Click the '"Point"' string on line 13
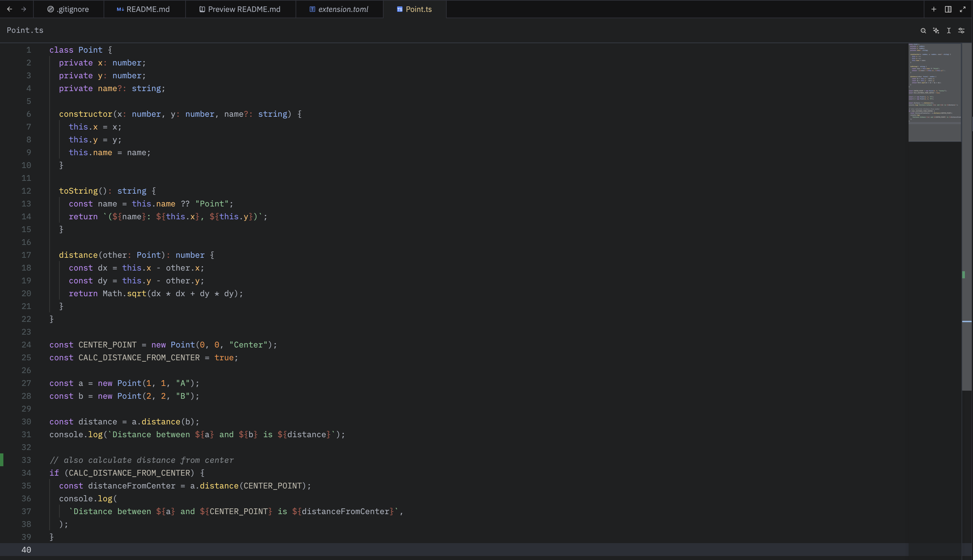 (x=212, y=204)
